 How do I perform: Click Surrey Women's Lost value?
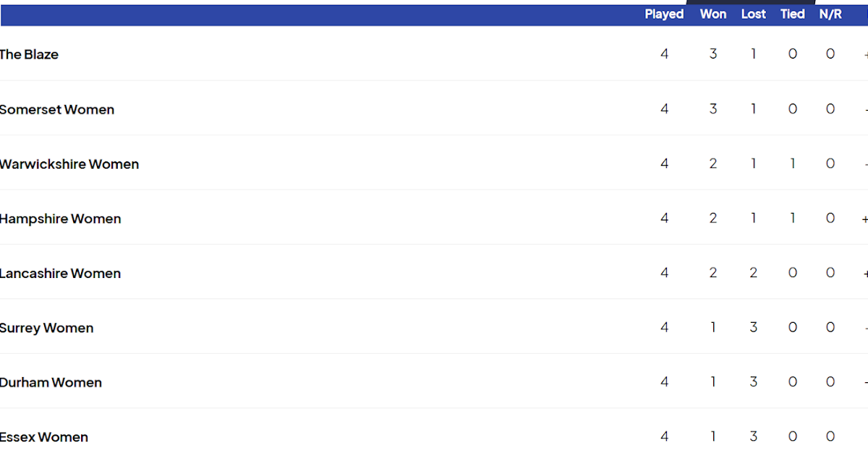pyautogui.click(x=753, y=327)
